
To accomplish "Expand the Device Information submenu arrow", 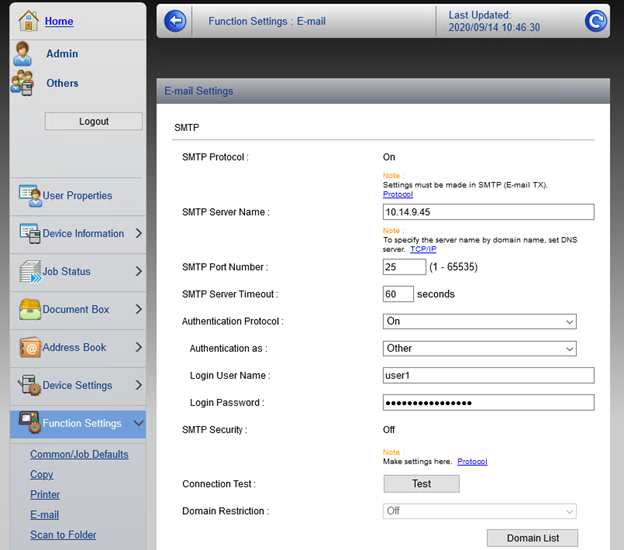I will click(x=138, y=233).
